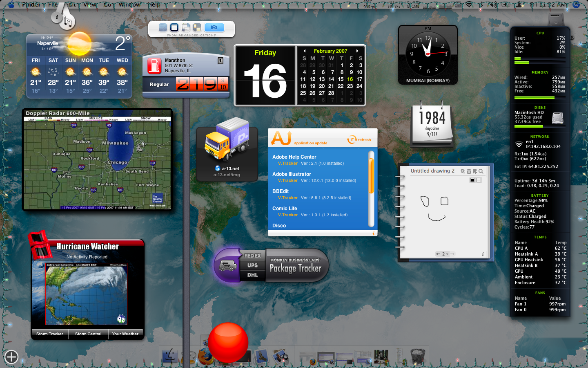Open V.Tracker link for Adobe Help Center
The height and width of the screenshot is (368, 588).
[x=288, y=164]
